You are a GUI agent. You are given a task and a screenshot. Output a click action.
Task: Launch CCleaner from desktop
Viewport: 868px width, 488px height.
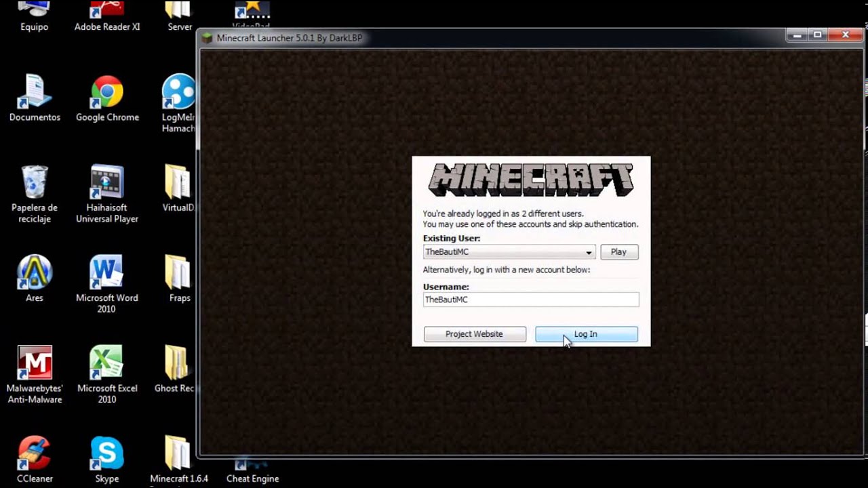click(35, 460)
